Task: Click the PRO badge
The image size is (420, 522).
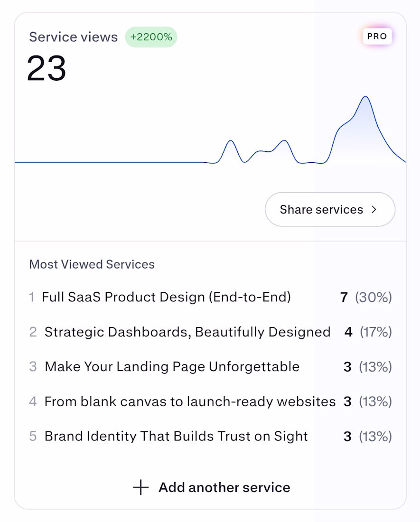Action: tap(377, 36)
